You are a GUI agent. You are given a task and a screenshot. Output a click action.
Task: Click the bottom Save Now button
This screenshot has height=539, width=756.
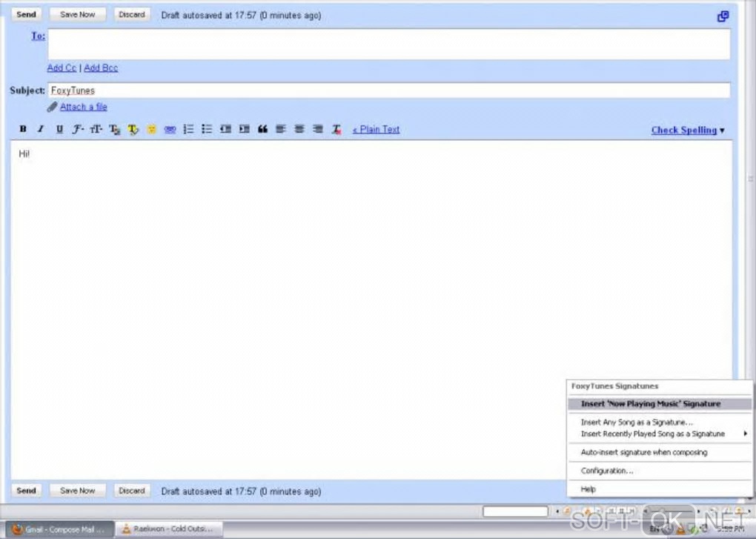coord(78,490)
